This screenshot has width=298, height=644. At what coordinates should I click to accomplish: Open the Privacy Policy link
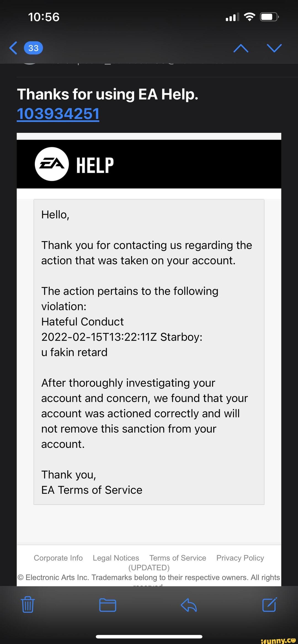pyautogui.click(x=240, y=558)
